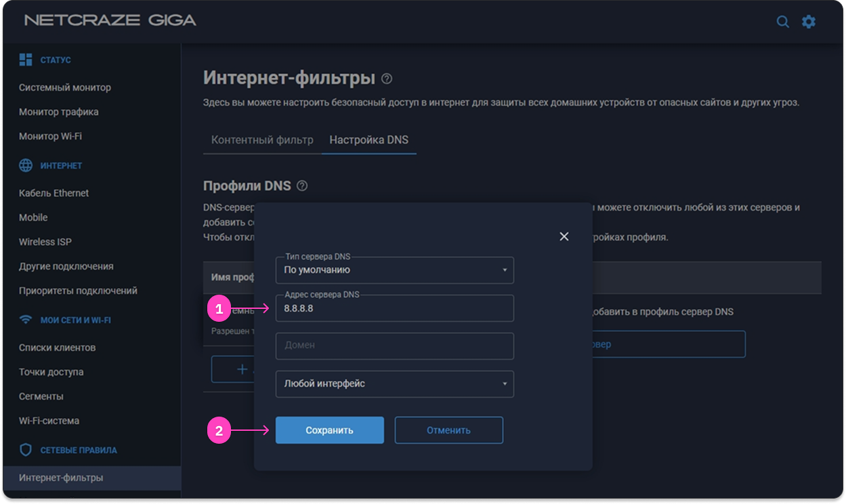Click the Отменить button
This screenshot has height=504, width=846.
448,430
